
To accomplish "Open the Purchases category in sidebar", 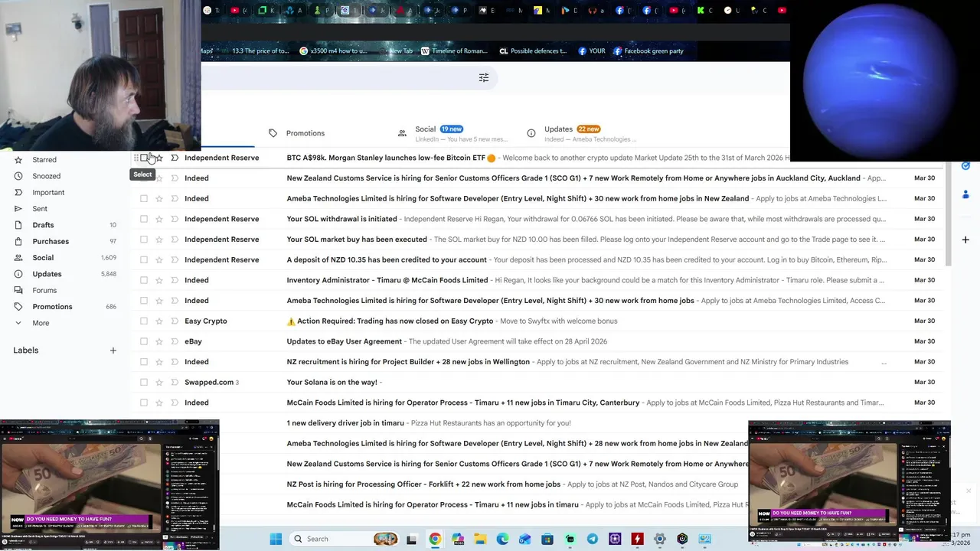I will point(51,242).
